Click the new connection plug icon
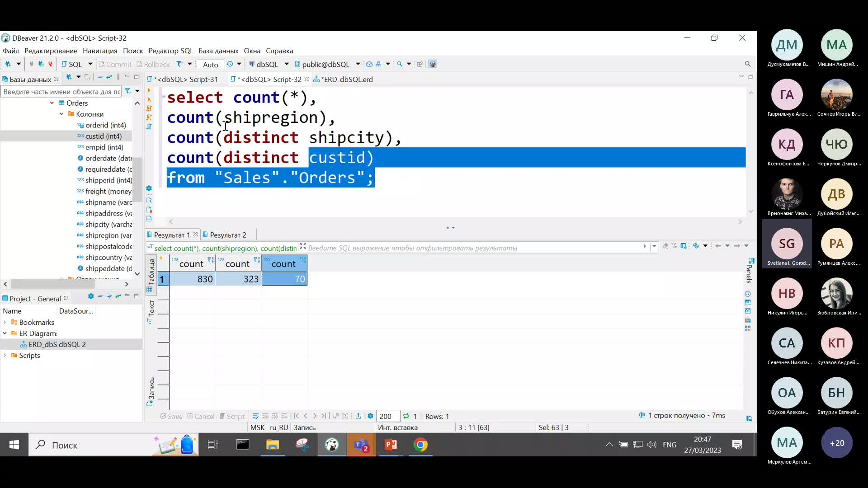868x488 pixels. pos(8,64)
